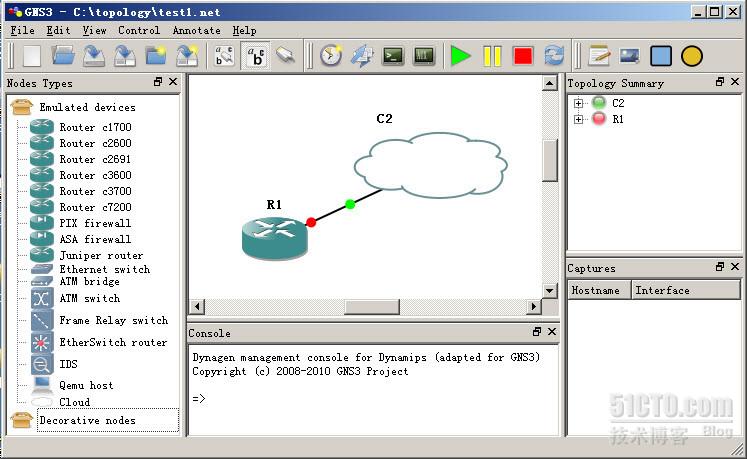The height and width of the screenshot is (459, 747).
Task: Open the snapshot clock icon
Action: tap(331, 56)
